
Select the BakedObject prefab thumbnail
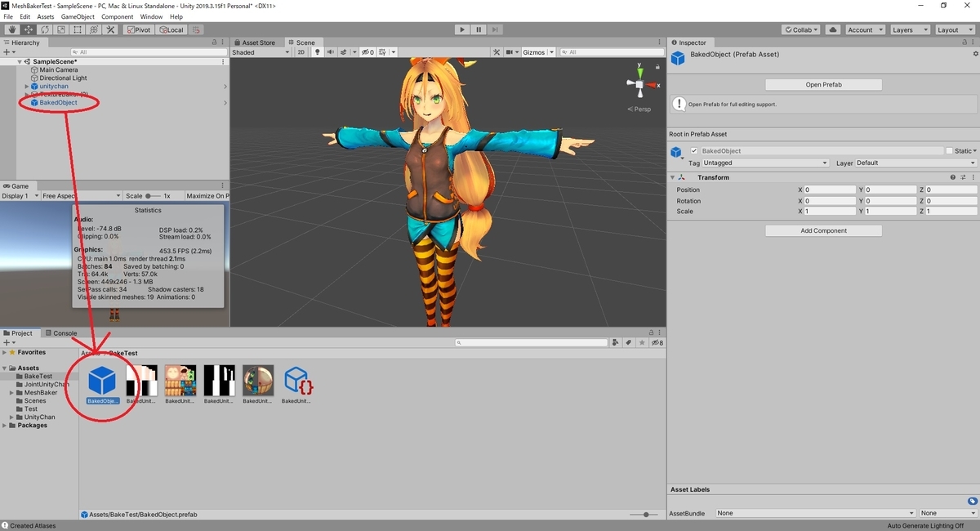(x=103, y=382)
